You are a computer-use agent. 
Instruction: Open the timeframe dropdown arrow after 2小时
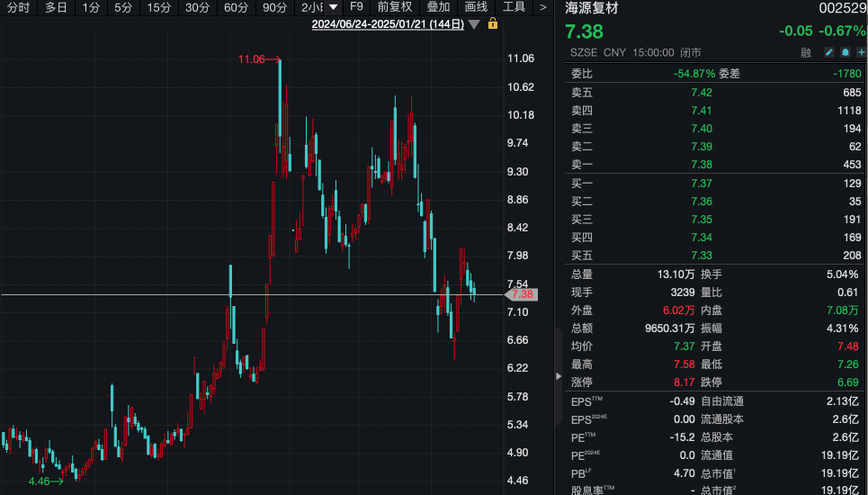334,7
